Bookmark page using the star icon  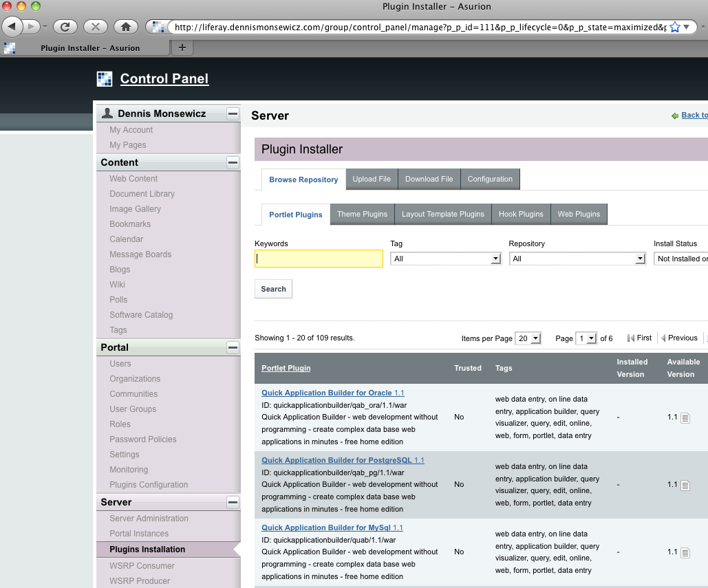[x=675, y=27]
